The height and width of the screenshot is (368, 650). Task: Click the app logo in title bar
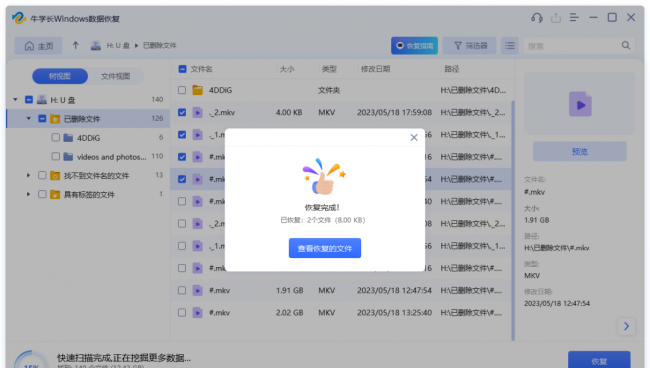point(19,18)
